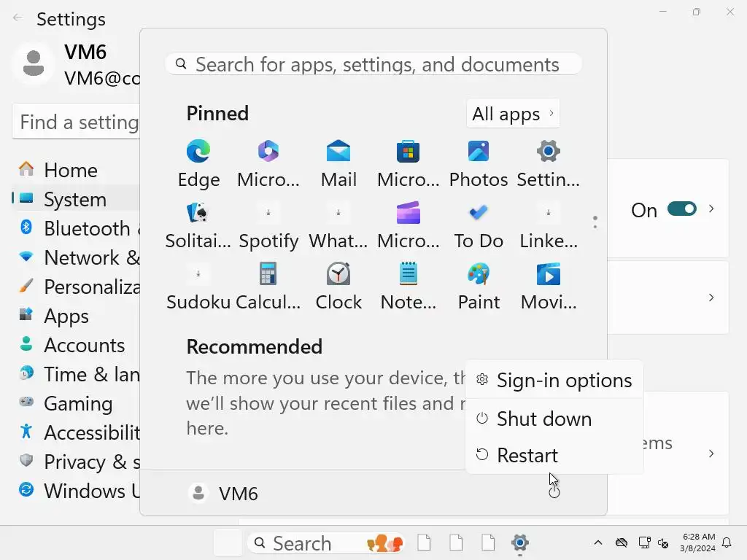Viewport: 747px width, 560px height.
Task: Select System in Settings sidebar
Action: coord(76,199)
